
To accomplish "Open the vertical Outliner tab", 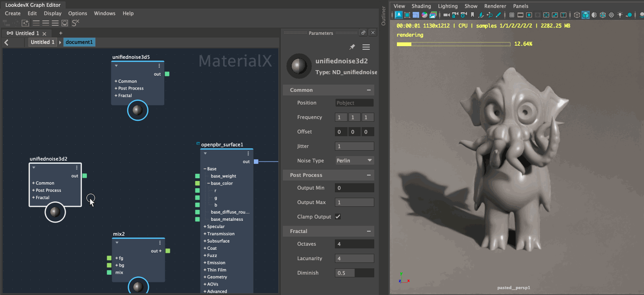I will point(384,16).
